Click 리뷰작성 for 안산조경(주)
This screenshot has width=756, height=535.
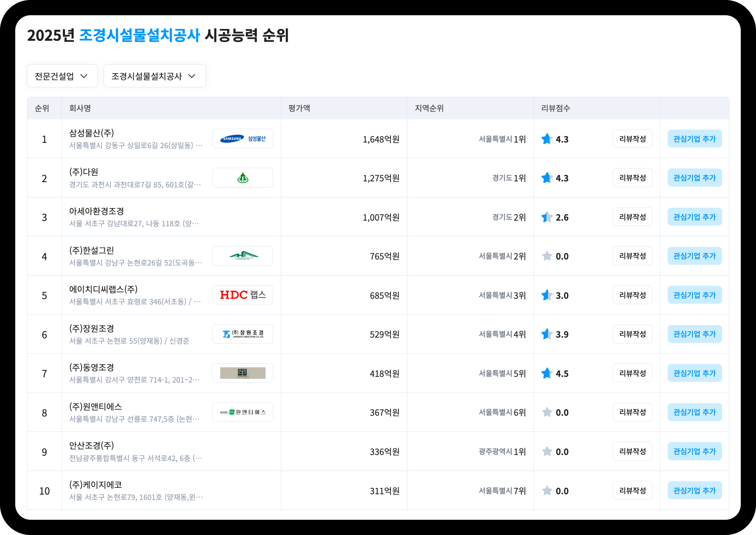[x=633, y=451]
